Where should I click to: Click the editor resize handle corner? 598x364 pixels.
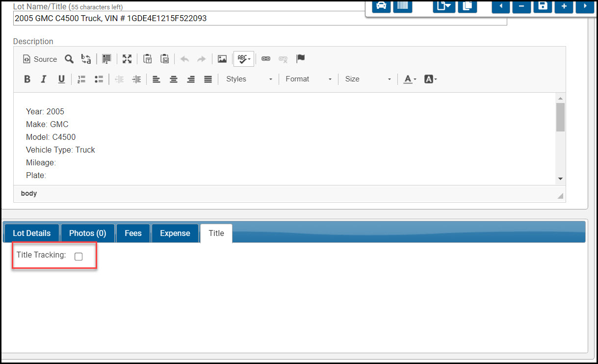(560, 196)
